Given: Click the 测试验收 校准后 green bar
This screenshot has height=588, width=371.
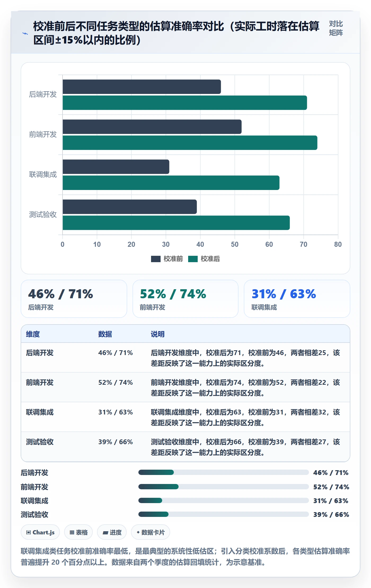Looking at the screenshot, I should 176,223.
